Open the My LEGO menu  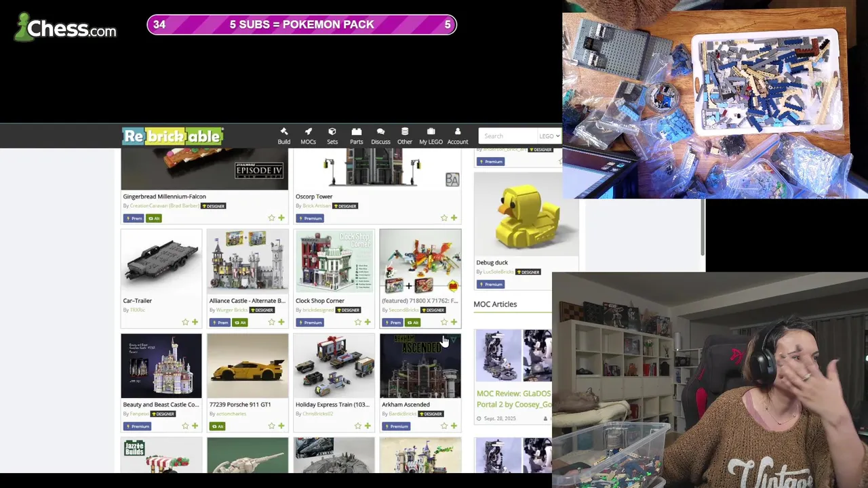[x=431, y=136]
